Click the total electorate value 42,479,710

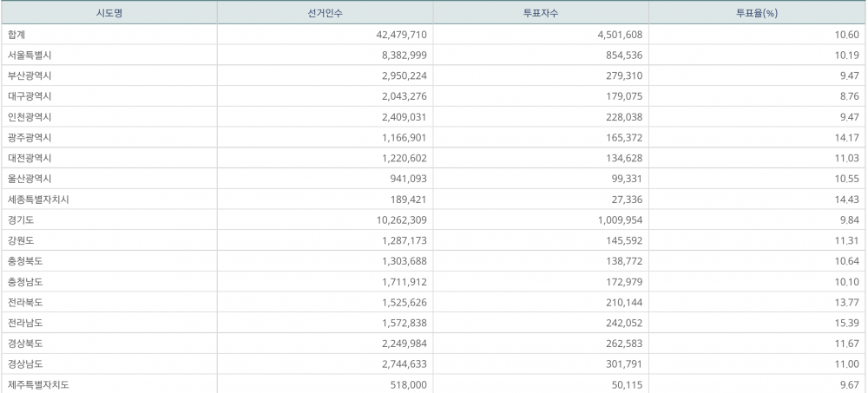[x=395, y=34]
